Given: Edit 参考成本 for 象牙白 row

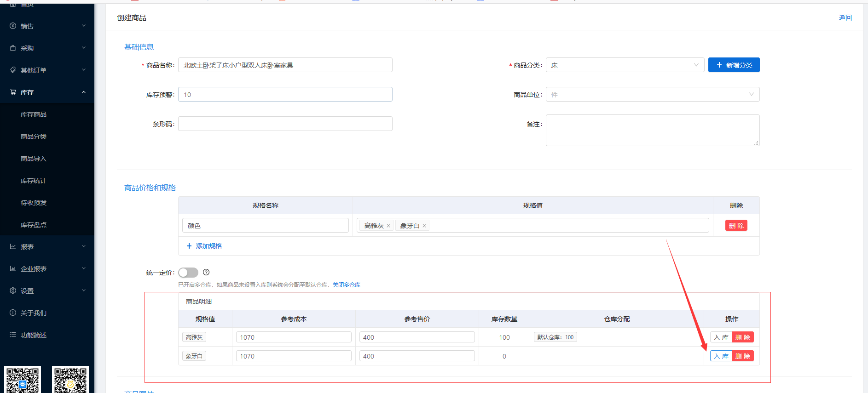Looking at the screenshot, I should [294, 356].
